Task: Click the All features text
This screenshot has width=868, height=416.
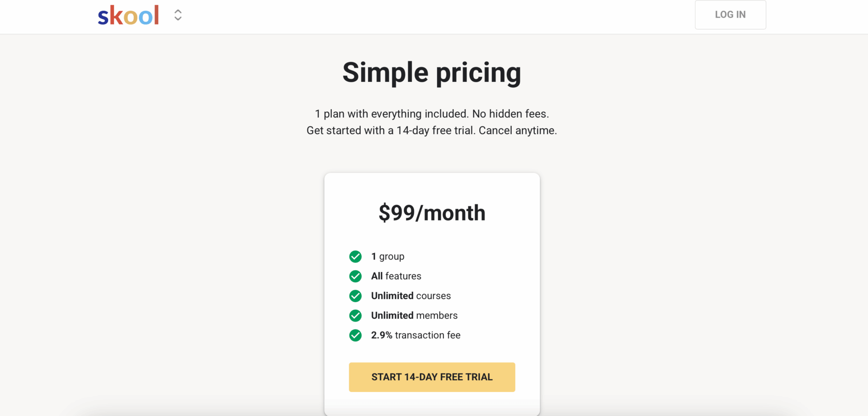Action: tap(396, 276)
